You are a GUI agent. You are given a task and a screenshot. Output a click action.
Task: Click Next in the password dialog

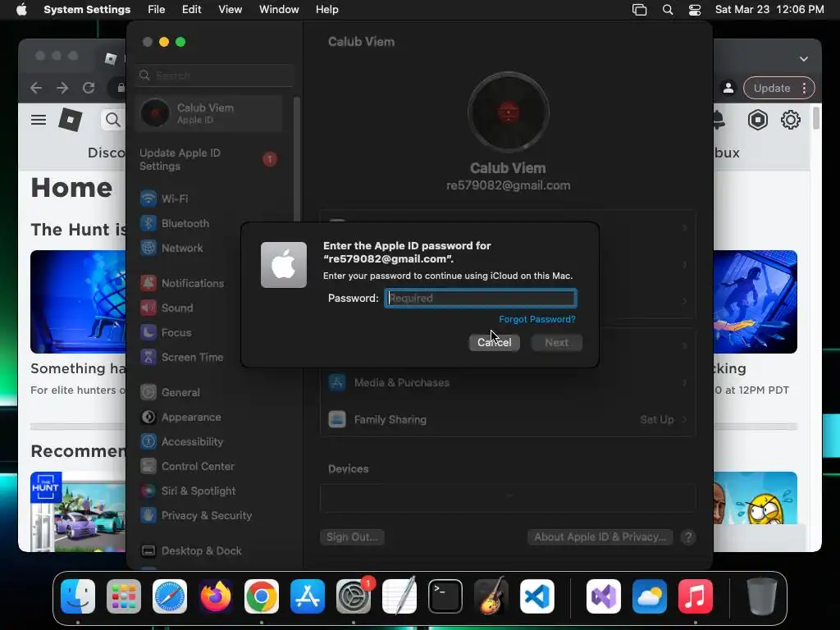(557, 342)
